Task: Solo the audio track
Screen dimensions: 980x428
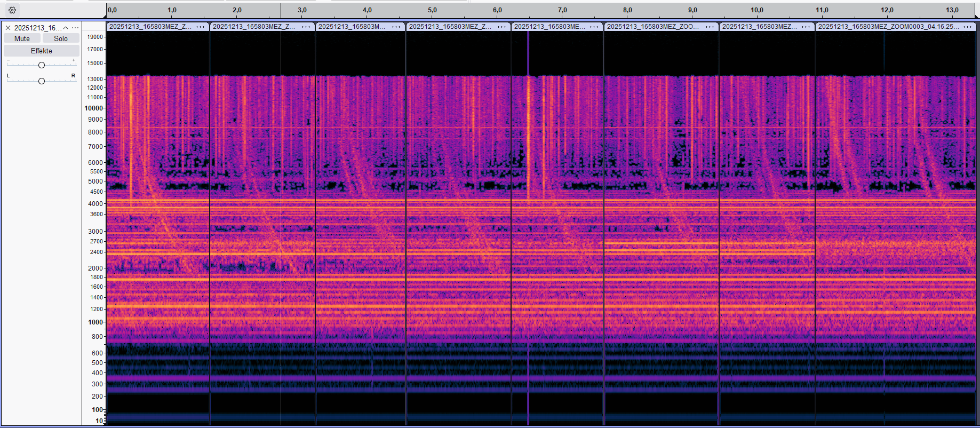Action: coord(61,38)
